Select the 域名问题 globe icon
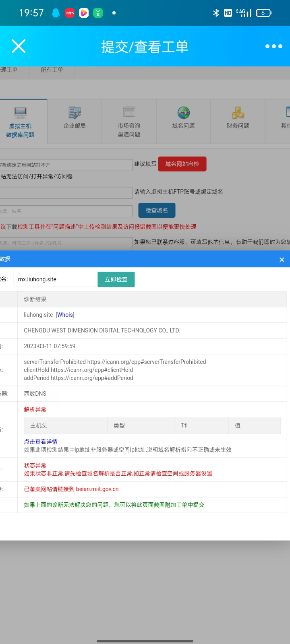290x644 pixels. (x=183, y=112)
